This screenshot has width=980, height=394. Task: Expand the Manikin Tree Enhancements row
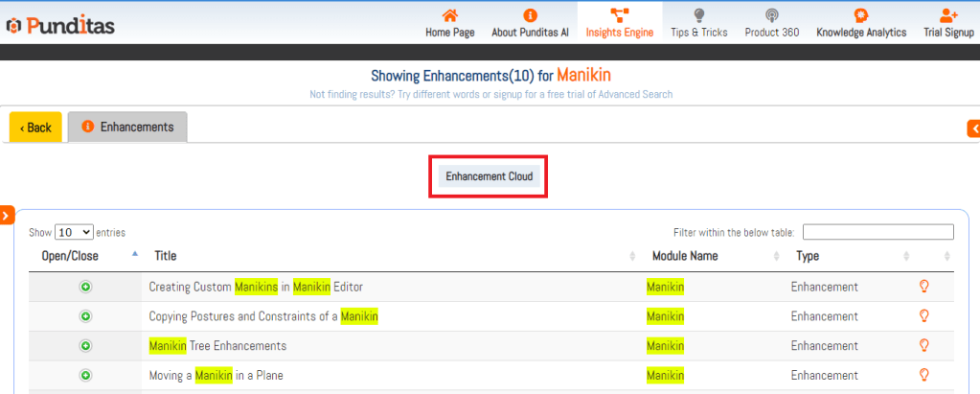click(x=85, y=345)
